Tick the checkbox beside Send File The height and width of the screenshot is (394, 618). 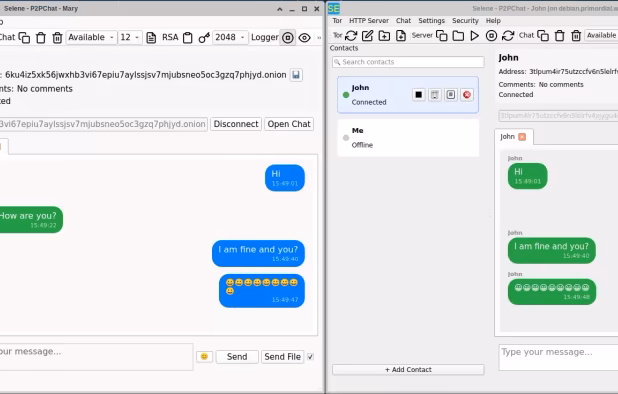[311, 357]
